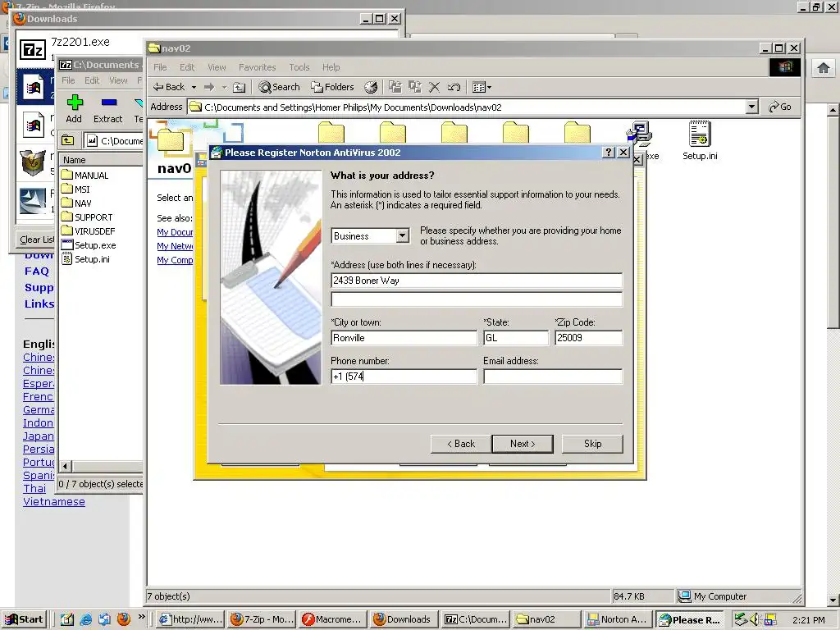The image size is (840, 630).
Task: Click Skip in Norton registration dialog
Action: tap(592, 444)
